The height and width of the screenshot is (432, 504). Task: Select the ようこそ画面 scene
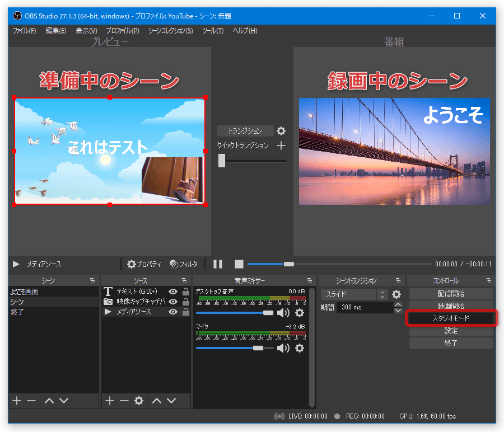(x=53, y=292)
